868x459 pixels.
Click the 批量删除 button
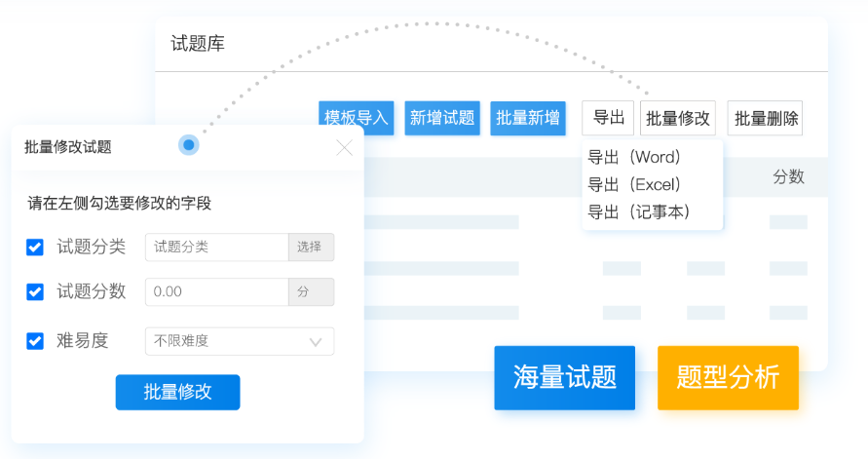[x=766, y=118]
